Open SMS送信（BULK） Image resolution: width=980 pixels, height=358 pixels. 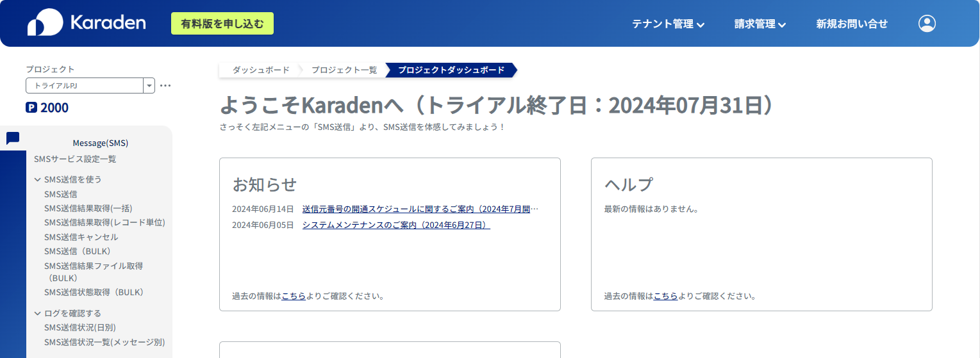78,251
